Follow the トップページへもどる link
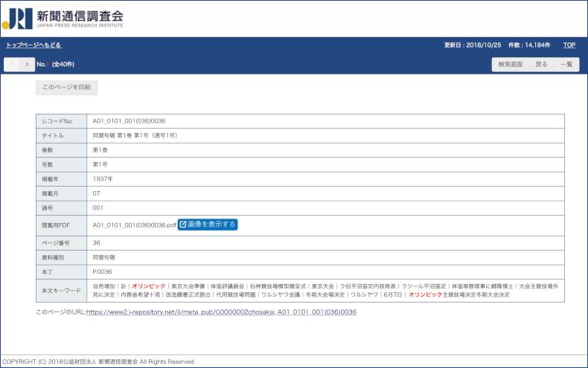This screenshot has width=588, height=368. (x=33, y=45)
